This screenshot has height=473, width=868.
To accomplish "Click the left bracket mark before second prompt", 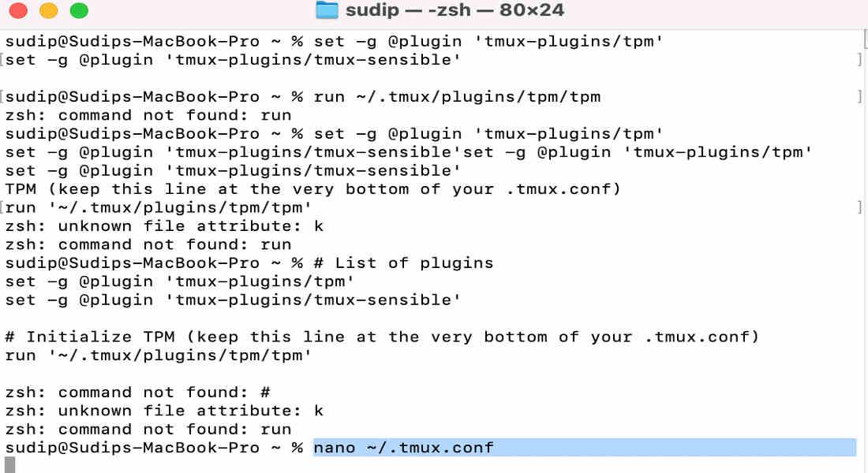I will coord(2,97).
